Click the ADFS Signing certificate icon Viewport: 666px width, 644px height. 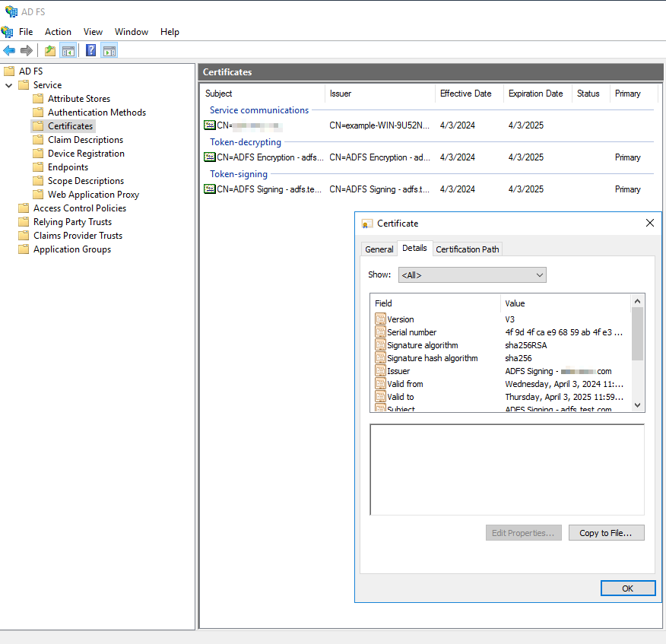coord(209,189)
